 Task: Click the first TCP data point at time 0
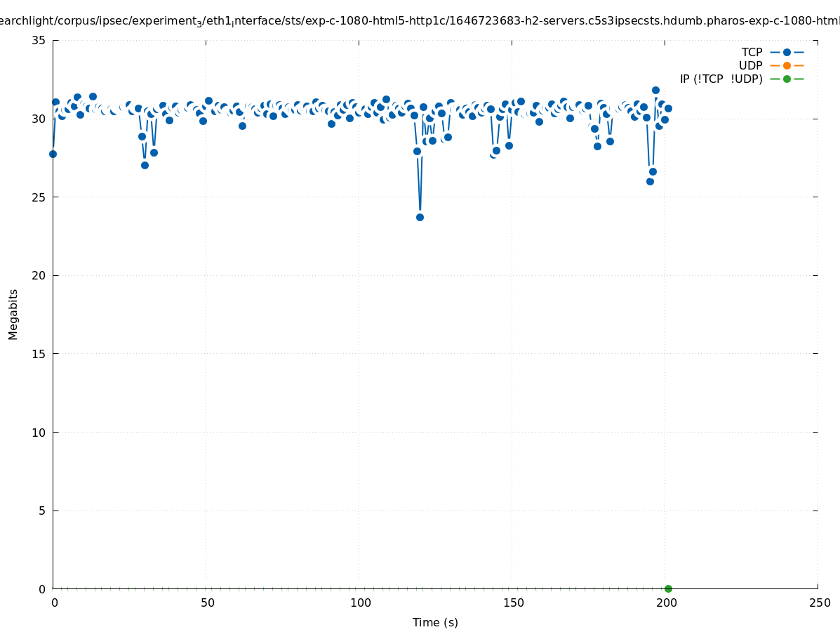(x=53, y=154)
